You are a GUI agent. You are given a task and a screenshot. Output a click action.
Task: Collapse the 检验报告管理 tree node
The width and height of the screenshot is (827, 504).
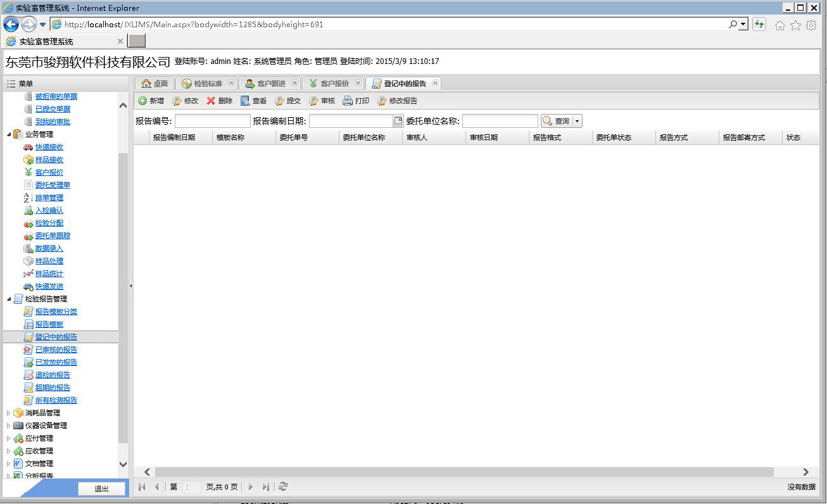point(8,299)
